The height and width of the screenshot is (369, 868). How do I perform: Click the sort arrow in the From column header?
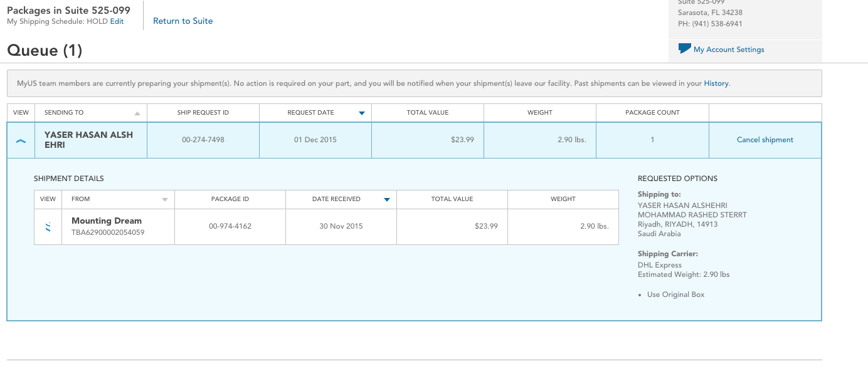165,200
